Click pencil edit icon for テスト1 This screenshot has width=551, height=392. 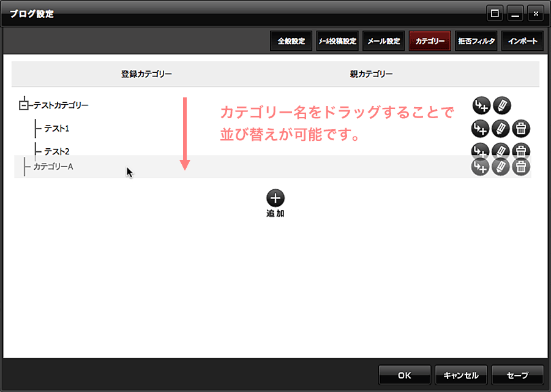click(x=500, y=129)
